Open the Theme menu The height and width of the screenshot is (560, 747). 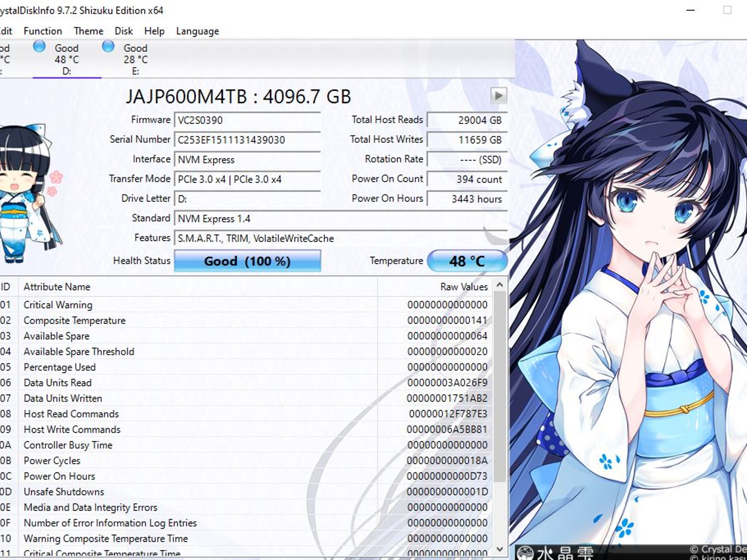pyautogui.click(x=89, y=31)
